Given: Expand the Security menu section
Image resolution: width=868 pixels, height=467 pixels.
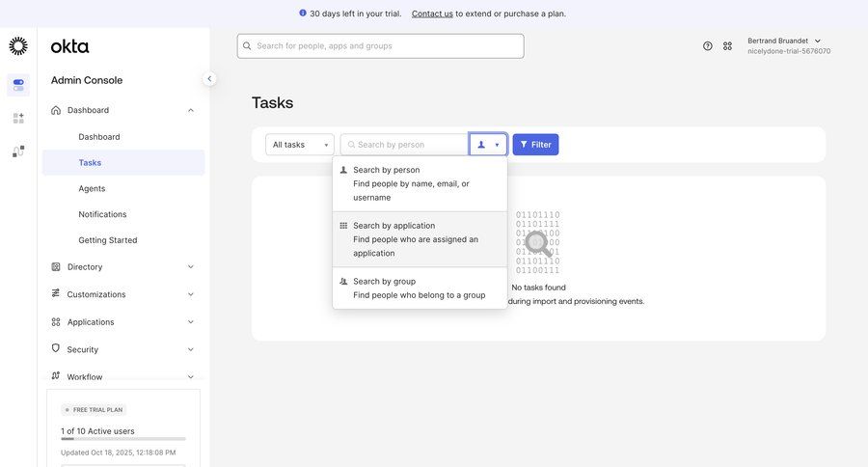Looking at the screenshot, I should click(x=122, y=349).
